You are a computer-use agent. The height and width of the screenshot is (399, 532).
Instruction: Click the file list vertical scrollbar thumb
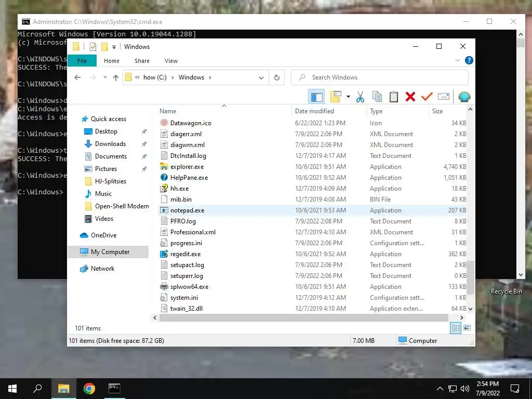click(x=470, y=277)
